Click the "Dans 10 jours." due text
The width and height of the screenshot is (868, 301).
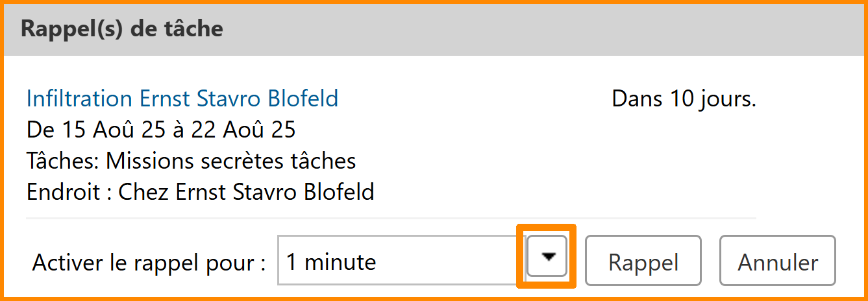click(684, 99)
